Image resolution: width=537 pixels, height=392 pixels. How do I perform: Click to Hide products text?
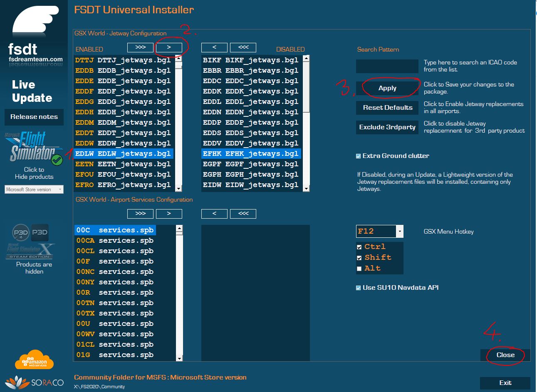click(34, 173)
